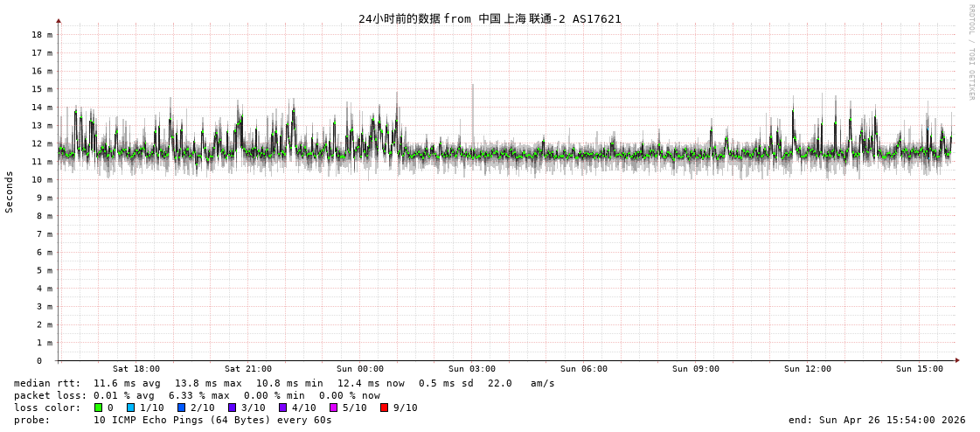Click the Sun 03:00 time axis label

click(472, 369)
